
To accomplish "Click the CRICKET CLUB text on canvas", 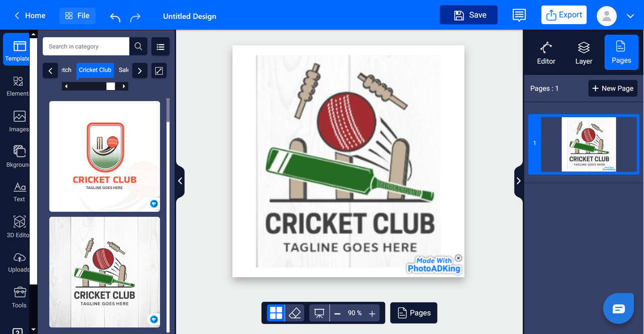I will pos(350,224).
